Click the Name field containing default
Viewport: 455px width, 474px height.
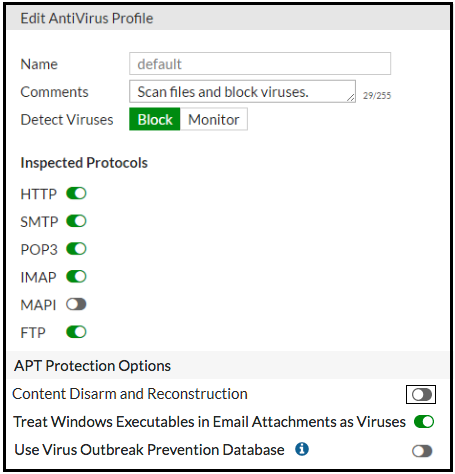[260, 64]
